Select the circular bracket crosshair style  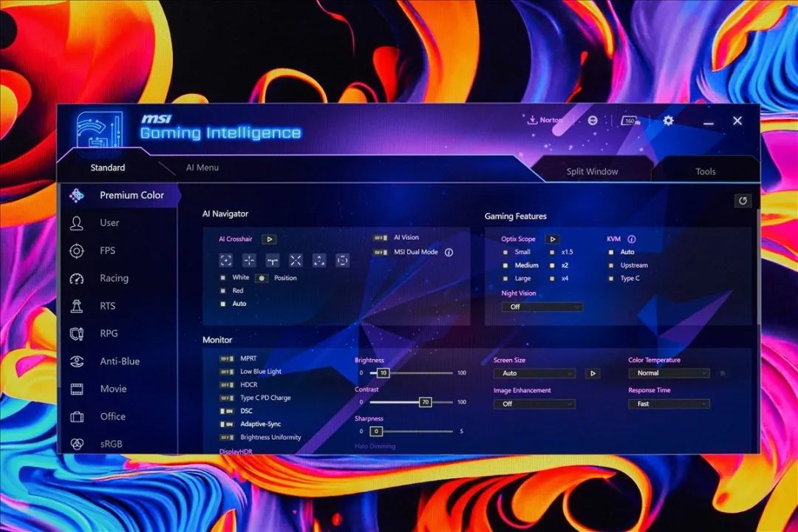[x=343, y=261]
